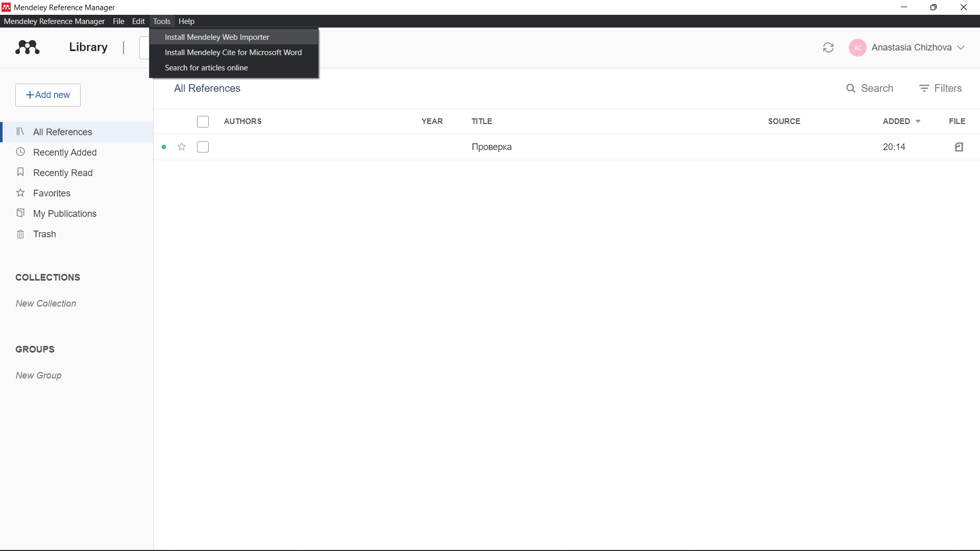Click the Anastasia Chizhova user name
Screen dimensions: 980x551
click(x=912, y=47)
